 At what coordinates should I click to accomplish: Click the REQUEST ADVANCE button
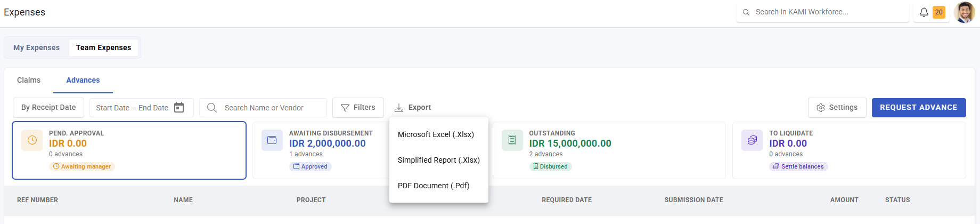pos(919,108)
